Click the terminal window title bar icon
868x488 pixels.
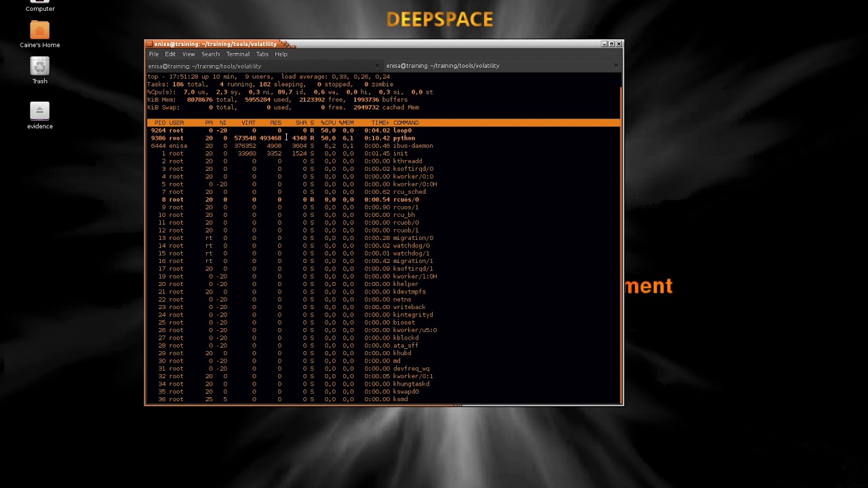(x=149, y=44)
